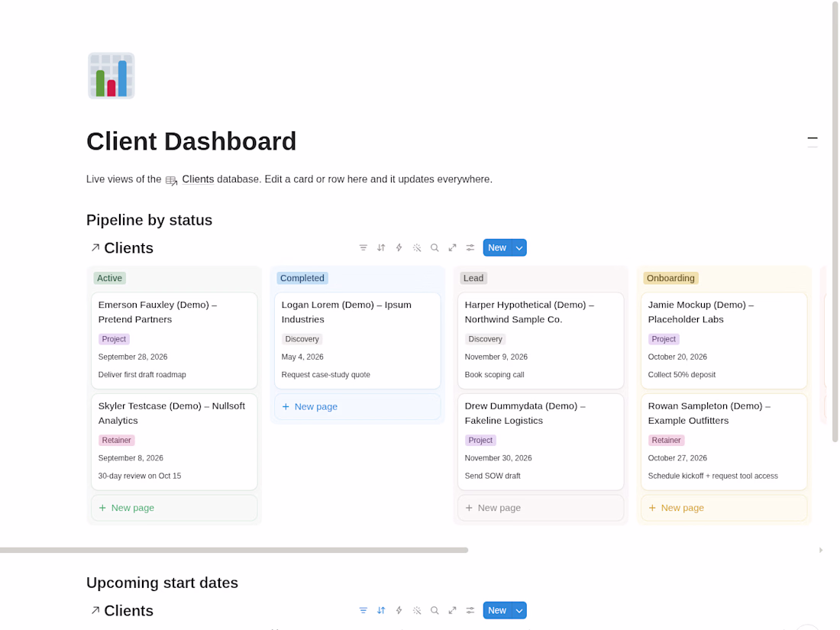
Task: Open the Logan Lorem – Ipsum Industries card
Action: pos(357,340)
